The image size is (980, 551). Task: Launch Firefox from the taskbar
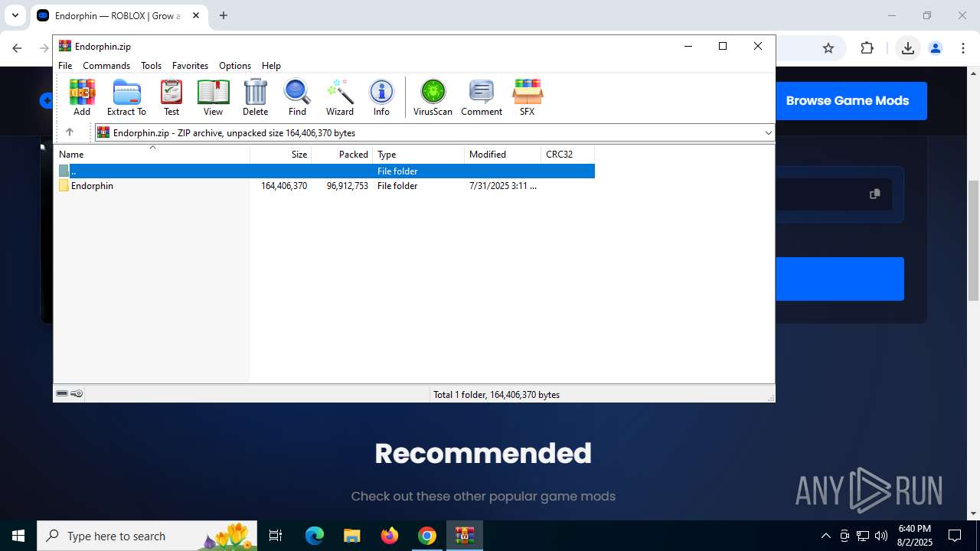pos(390,536)
